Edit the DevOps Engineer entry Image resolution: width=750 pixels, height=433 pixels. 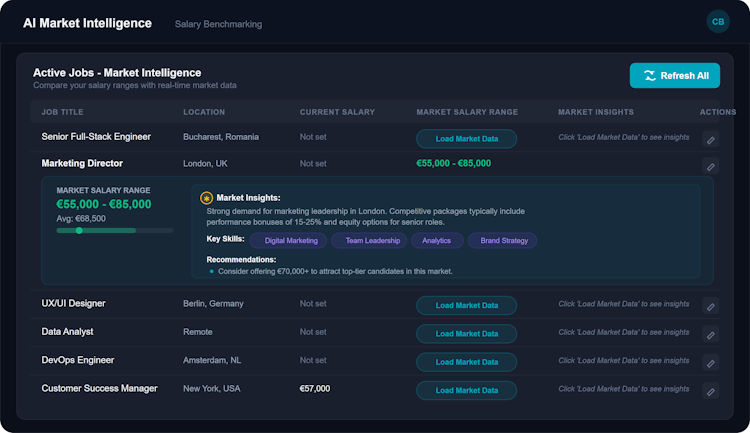710,362
